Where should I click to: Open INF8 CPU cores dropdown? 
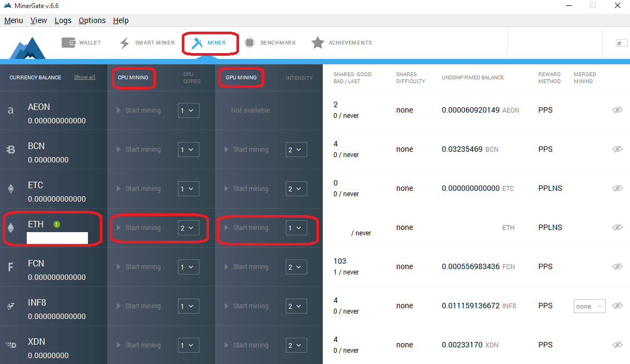pyautogui.click(x=188, y=306)
